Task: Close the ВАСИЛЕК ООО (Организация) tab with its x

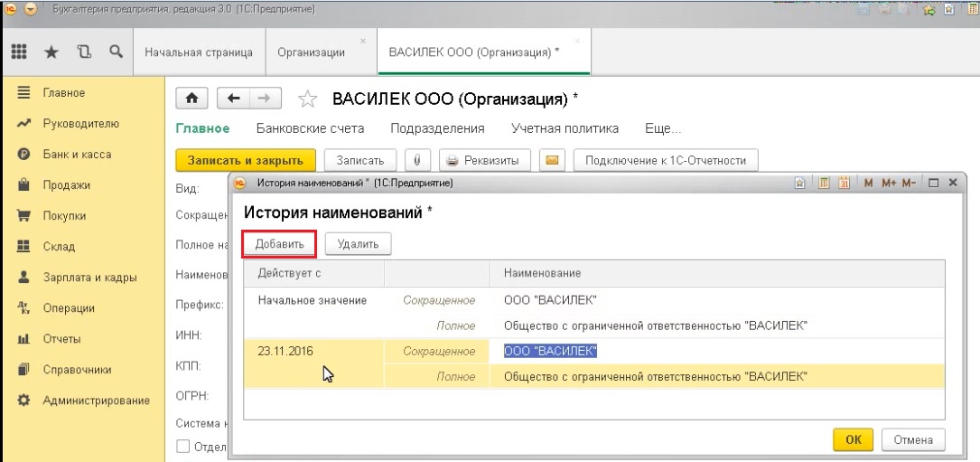Action: (577, 41)
